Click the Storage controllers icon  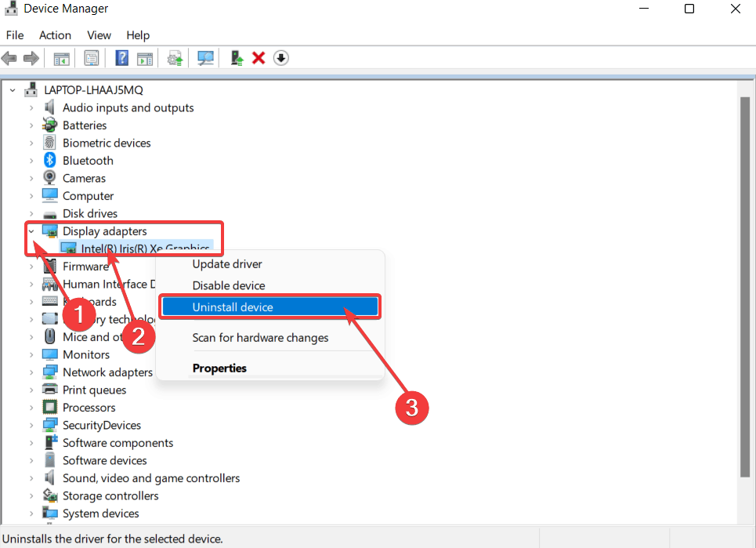(49, 495)
